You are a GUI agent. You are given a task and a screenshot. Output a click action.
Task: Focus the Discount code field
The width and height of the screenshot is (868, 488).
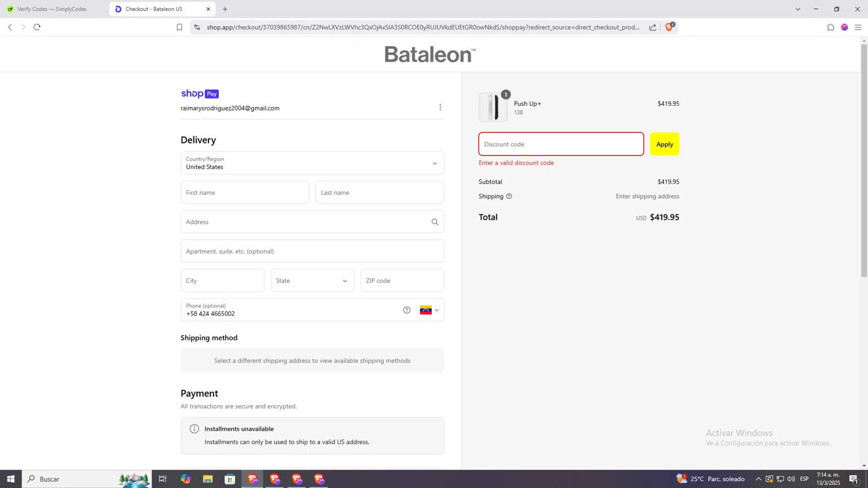click(x=561, y=144)
